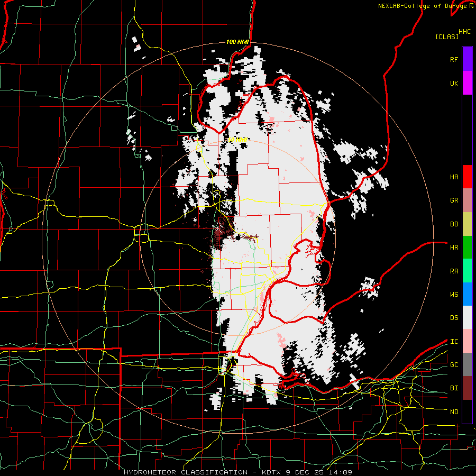Click the RF legend label

click(454, 59)
